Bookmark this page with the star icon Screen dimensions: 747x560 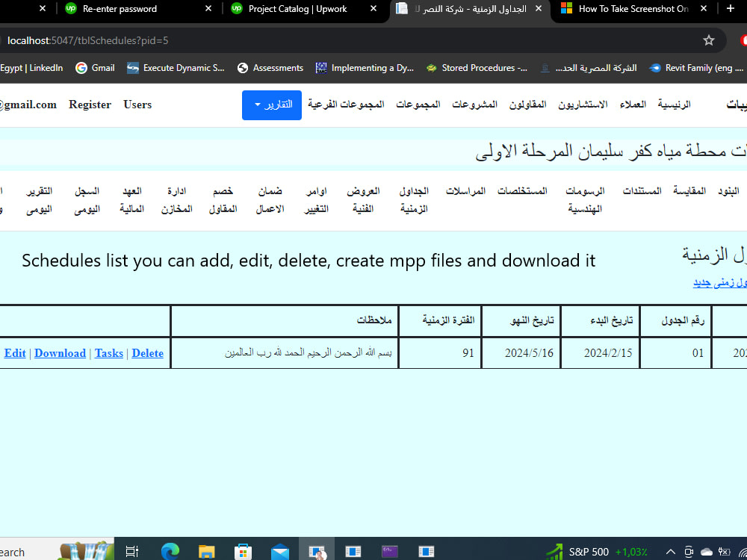point(708,40)
